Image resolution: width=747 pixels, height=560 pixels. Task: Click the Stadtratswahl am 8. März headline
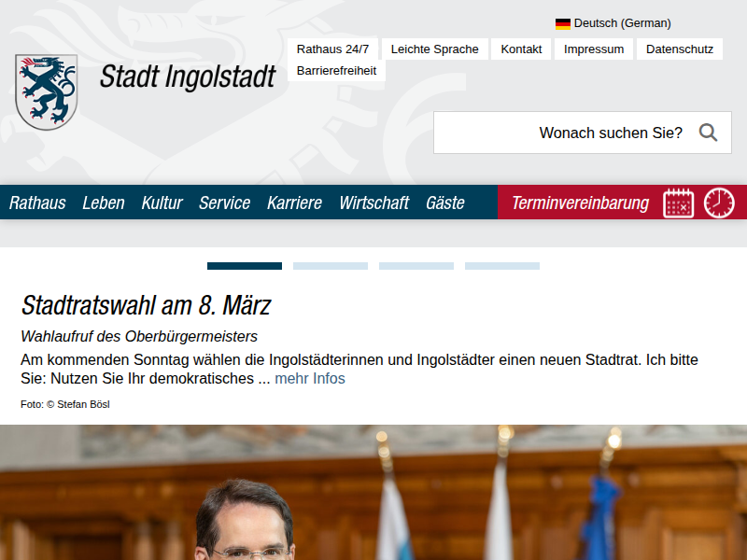pos(146,305)
